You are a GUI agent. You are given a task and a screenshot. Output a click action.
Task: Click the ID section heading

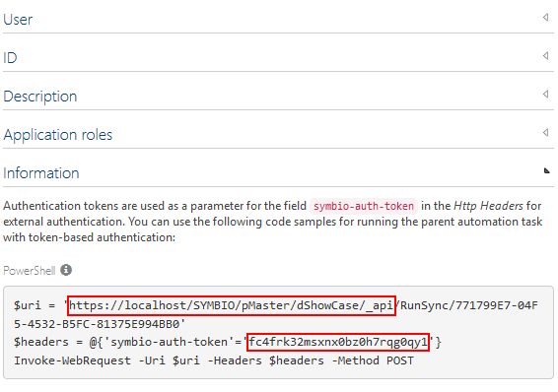[10, 57]
